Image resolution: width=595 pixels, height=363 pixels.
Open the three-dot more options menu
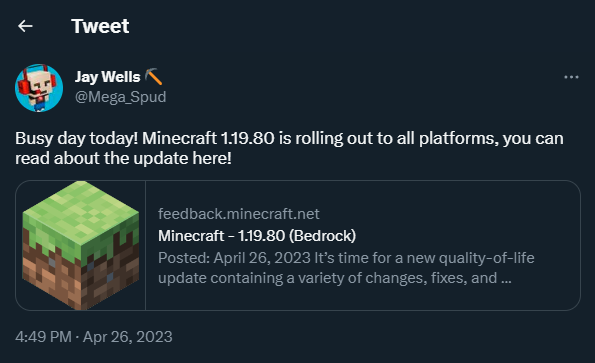click(x=571, y=77)
